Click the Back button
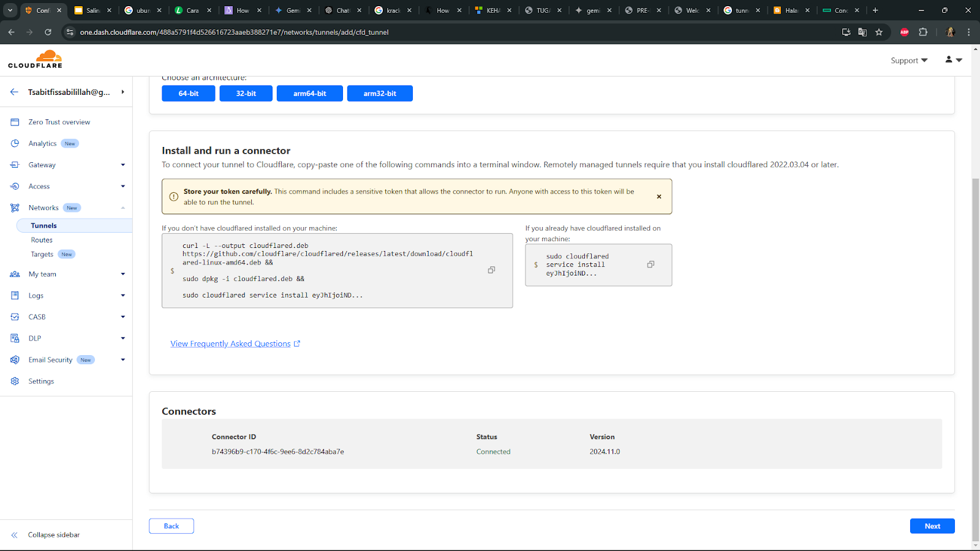This screenshot has height=551, width=980. pyautogui.click(x=171, y=526)
